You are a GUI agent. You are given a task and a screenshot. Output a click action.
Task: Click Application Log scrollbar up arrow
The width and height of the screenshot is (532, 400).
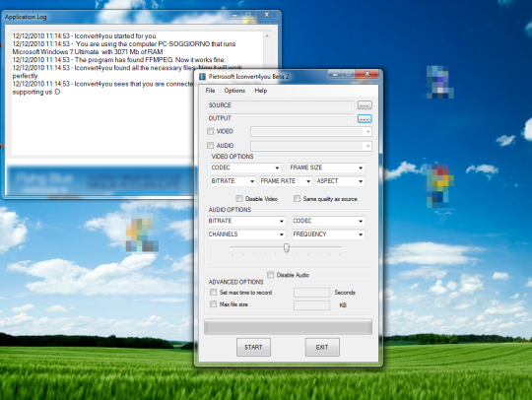267,36
